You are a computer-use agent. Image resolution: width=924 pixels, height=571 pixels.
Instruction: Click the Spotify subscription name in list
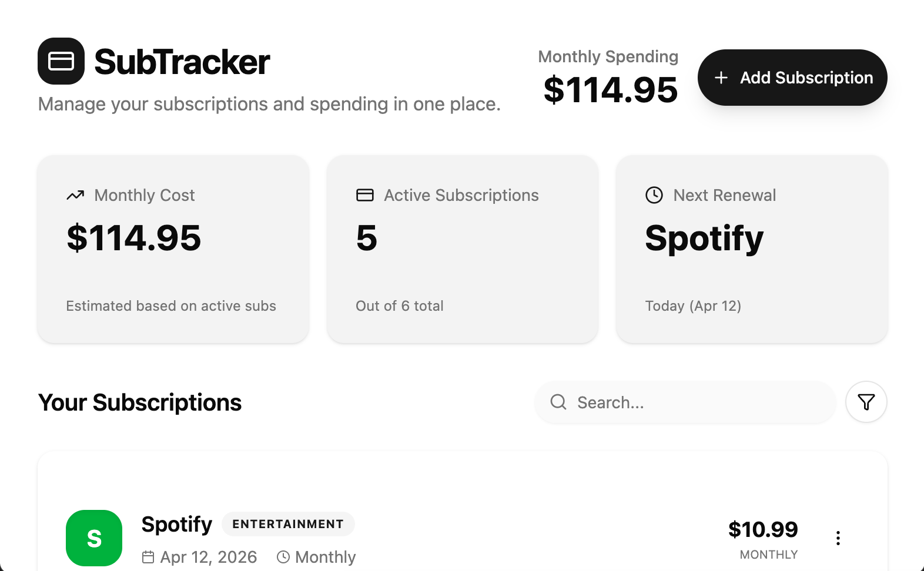(x=176, y=524)
